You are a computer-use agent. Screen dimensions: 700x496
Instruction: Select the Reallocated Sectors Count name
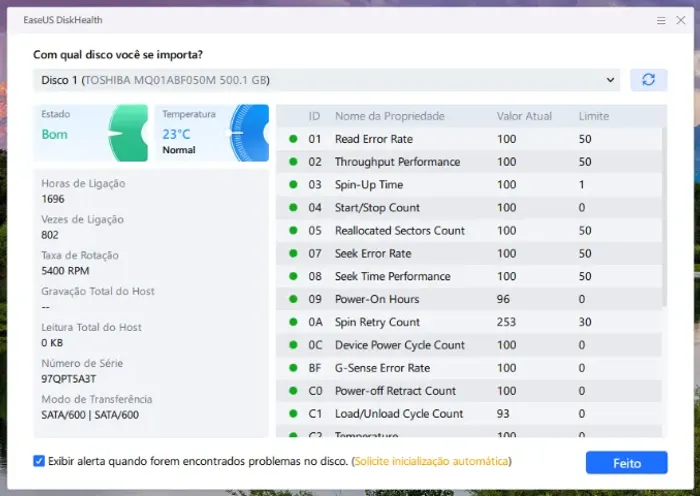click(x=400, y=230)
